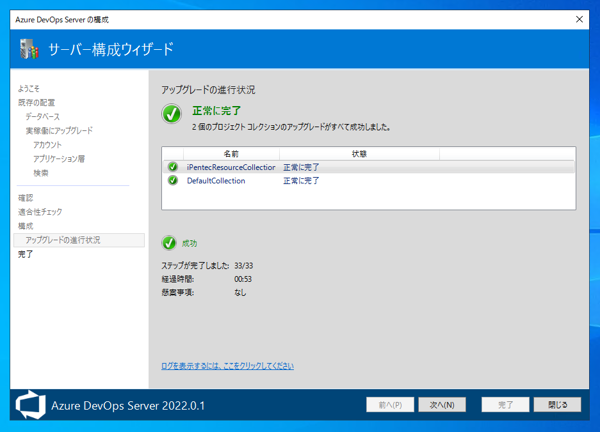This screenshot has height=432, width=600.
Task: Select アカウント step in sidebar
Action: (47, 145)
